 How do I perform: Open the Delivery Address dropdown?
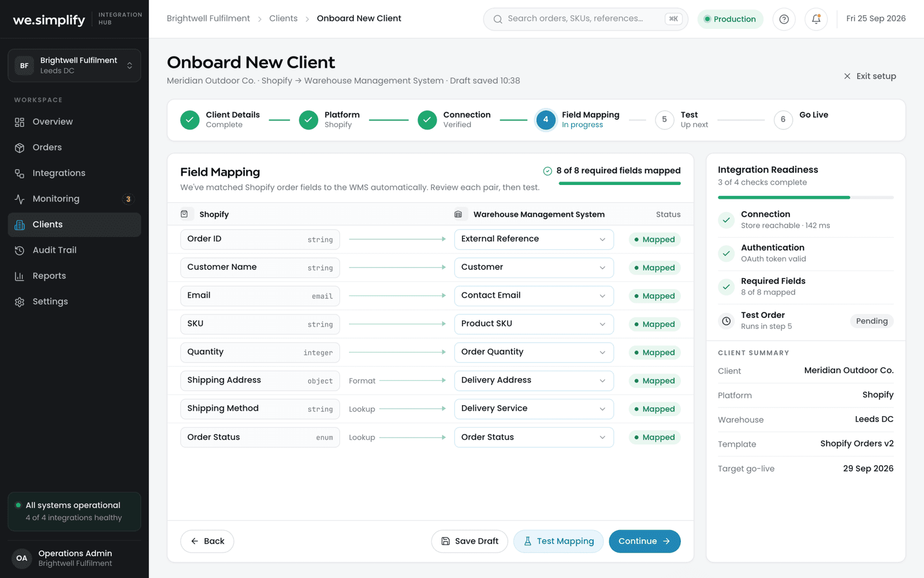tap(534, 381)
